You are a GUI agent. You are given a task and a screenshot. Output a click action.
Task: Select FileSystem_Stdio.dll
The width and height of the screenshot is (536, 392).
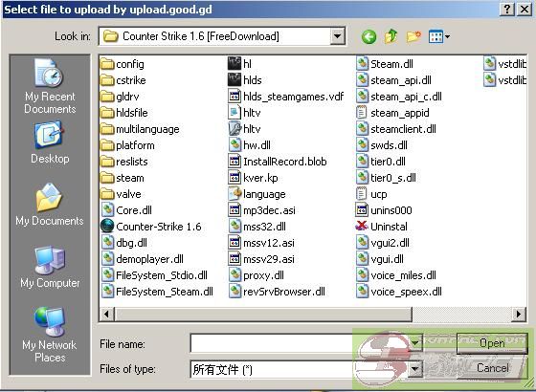[154, 275]
